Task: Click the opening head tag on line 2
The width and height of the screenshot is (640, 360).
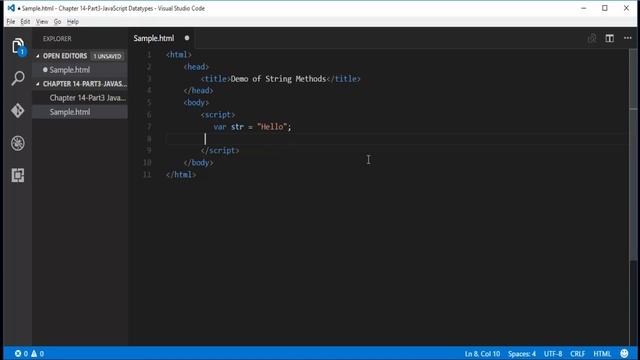Action: click(x=196, y=67)
